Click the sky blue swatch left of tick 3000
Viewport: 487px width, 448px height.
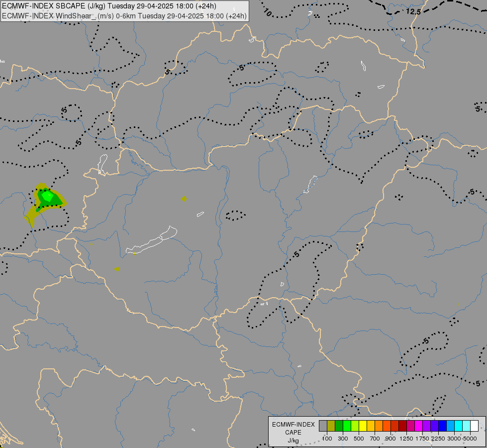(450, 426)
